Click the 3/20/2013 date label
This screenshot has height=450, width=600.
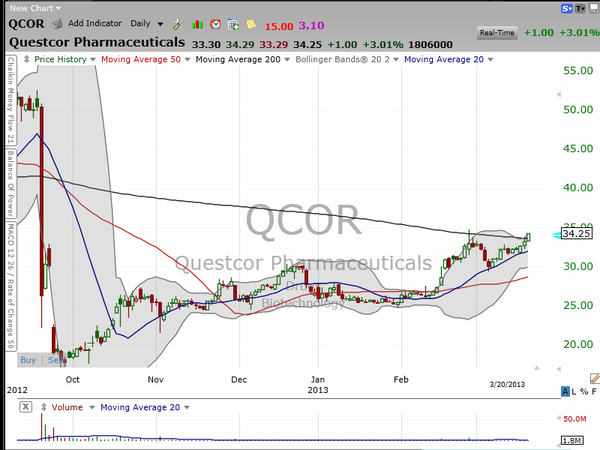tap(507, 384)
